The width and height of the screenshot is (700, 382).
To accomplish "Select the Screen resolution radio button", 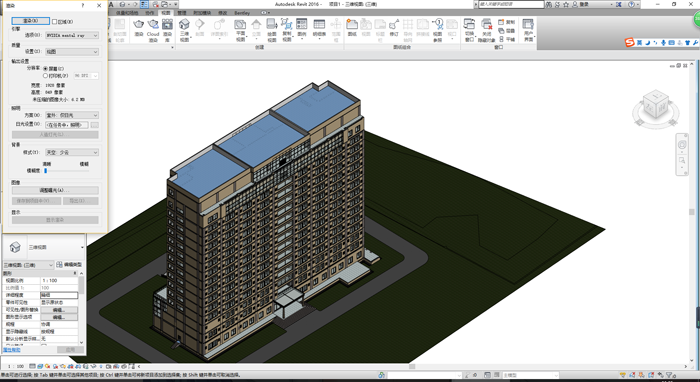I will (46, 69).
